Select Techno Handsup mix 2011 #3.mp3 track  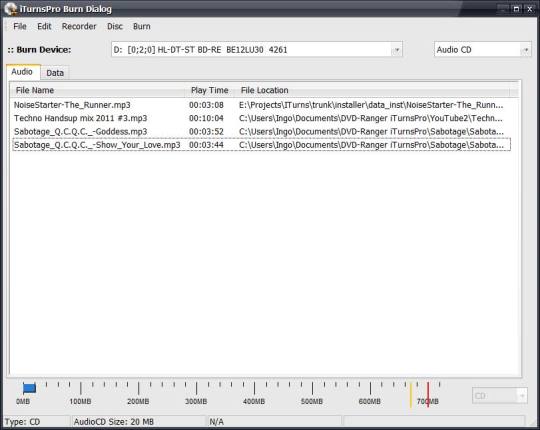click(81, 118)
